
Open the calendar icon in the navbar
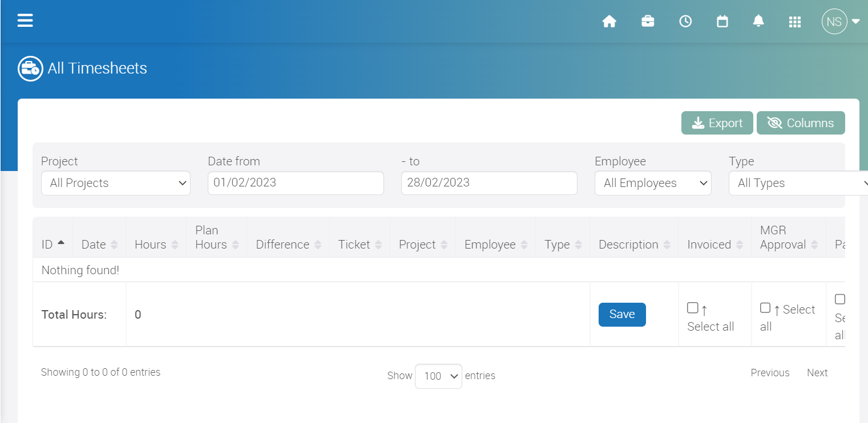coord(722,21)
